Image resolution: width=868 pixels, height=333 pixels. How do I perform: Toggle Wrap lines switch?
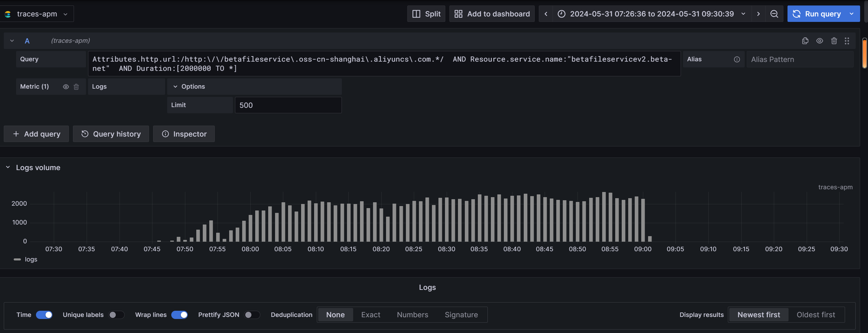tap(179, 315)
